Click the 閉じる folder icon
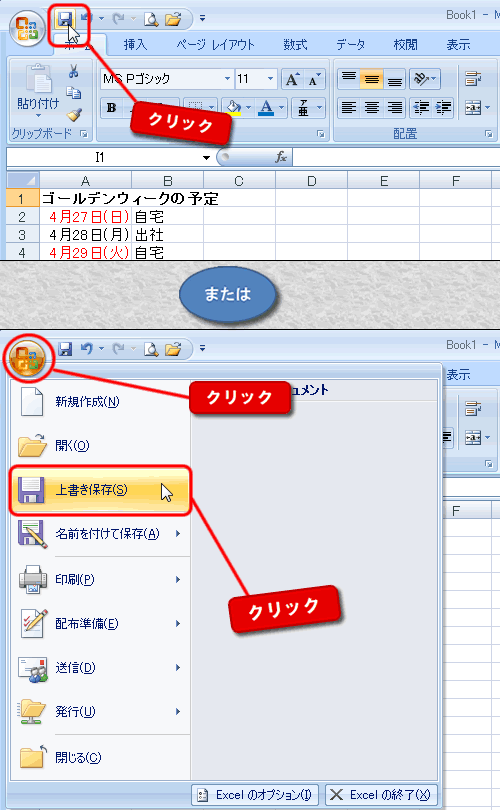This screenshot has width=500, height=810. tap(33, 757)
